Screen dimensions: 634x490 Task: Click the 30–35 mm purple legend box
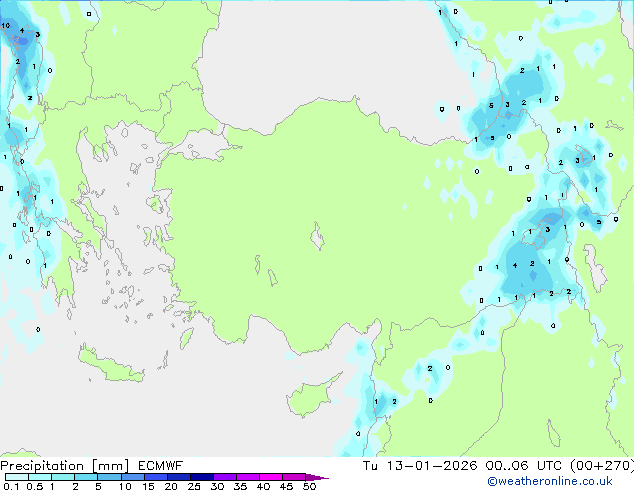click(224, 477)
